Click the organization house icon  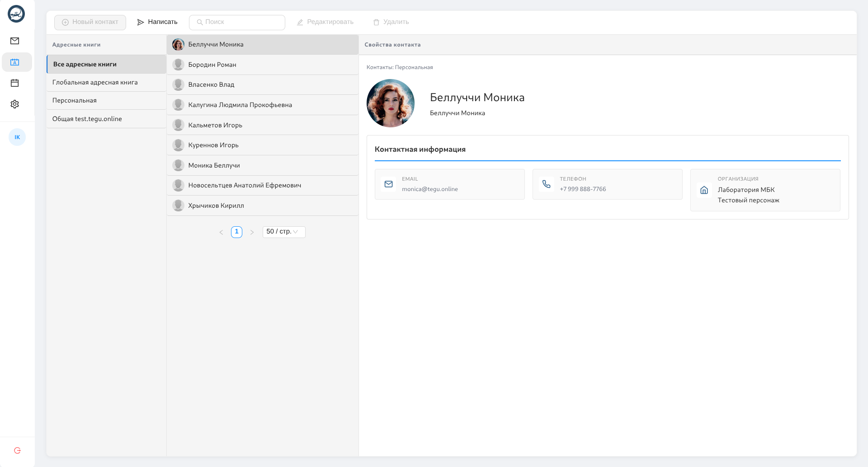[704, 190]
